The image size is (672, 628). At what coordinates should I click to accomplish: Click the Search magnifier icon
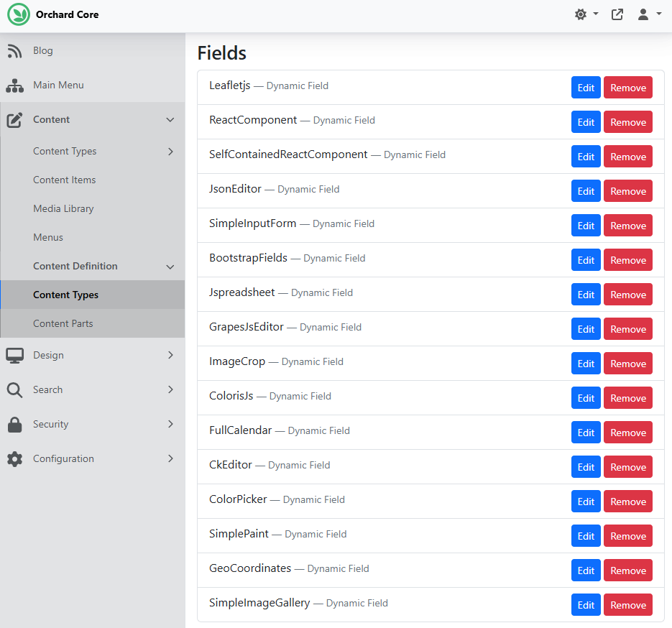[14, 390]
